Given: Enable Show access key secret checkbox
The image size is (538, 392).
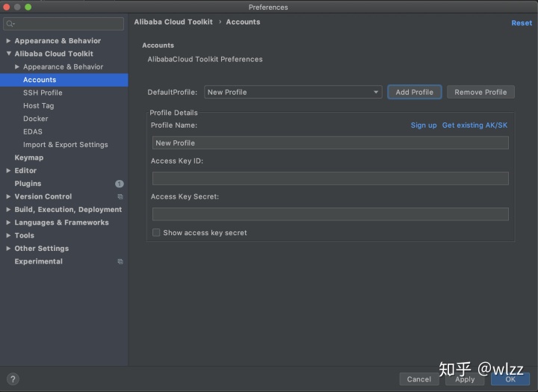Looking at the screenshot, I should click(x=156, y=232).
